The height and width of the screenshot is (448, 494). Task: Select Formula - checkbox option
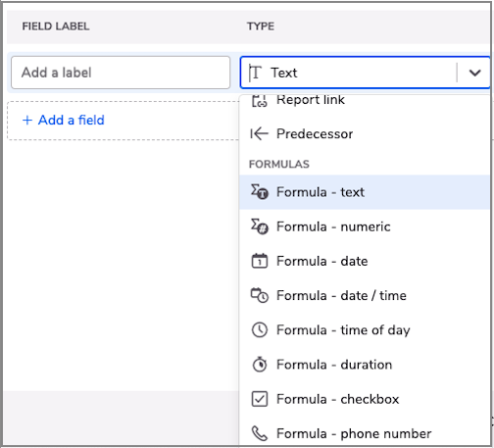click(x=365, y=399)
